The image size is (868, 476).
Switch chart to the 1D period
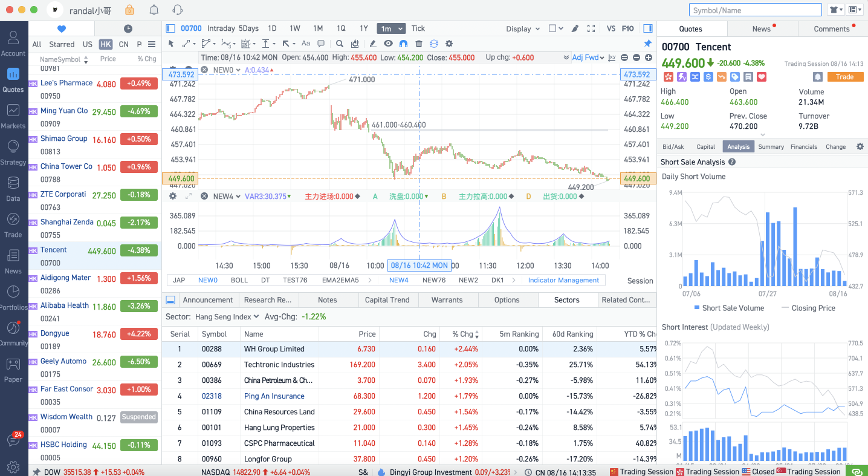point(272,28)
